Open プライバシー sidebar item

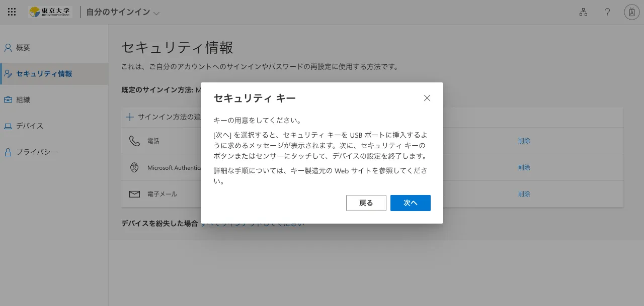[37, 152]
